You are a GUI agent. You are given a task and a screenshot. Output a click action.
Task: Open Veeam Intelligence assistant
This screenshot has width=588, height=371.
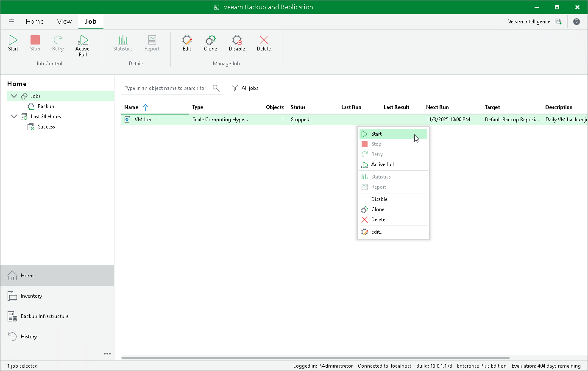pos(535,22)
